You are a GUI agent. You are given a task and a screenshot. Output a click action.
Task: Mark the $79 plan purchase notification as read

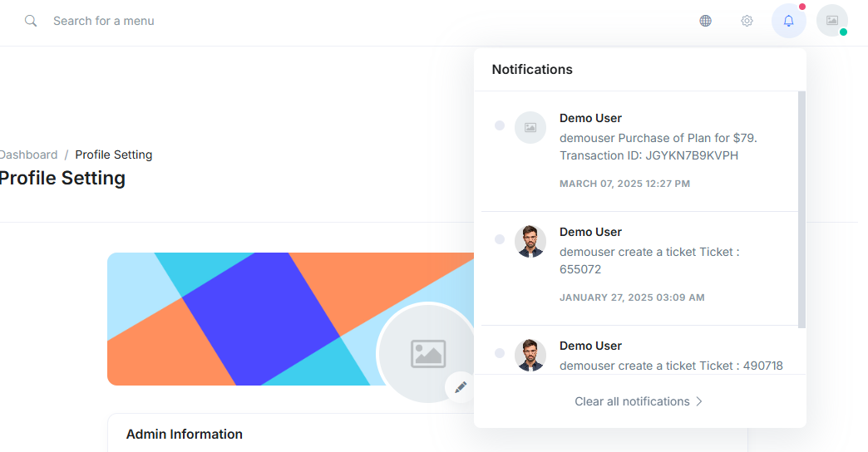500,125
